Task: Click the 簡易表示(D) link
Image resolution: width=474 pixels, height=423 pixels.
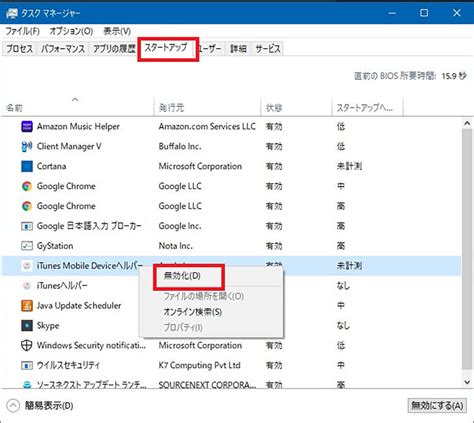Action: tap(49, 406)
